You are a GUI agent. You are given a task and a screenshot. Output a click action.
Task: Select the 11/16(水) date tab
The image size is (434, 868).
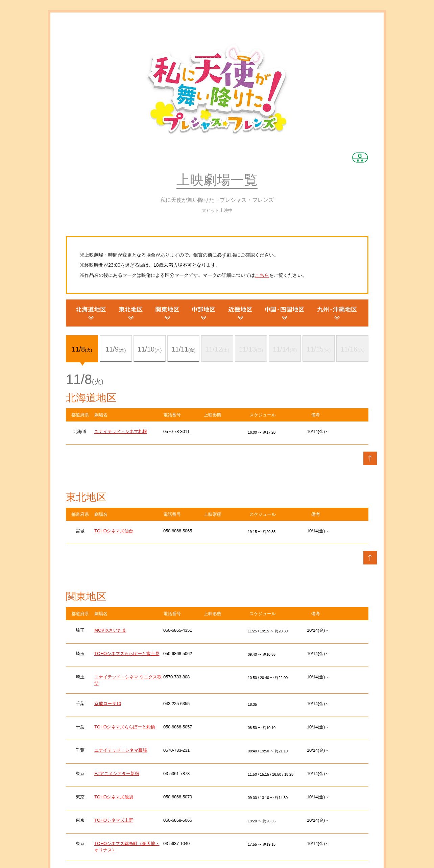point(352,349)
